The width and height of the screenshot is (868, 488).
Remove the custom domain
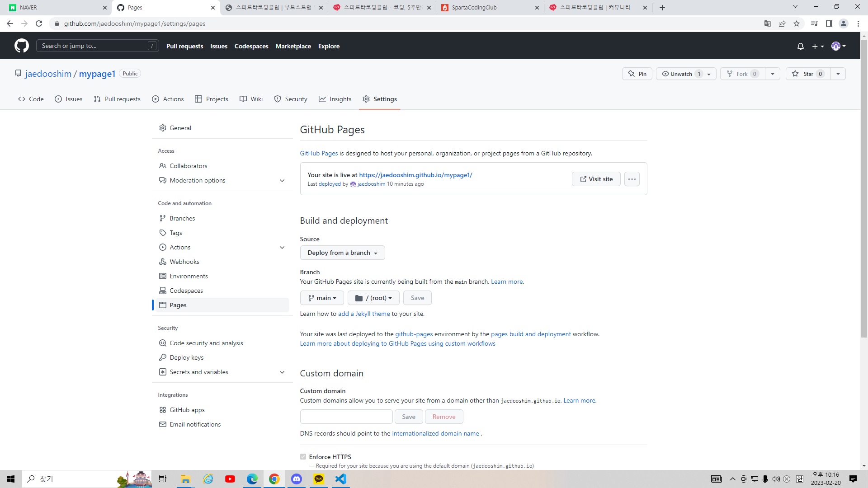tap(444, 417)
